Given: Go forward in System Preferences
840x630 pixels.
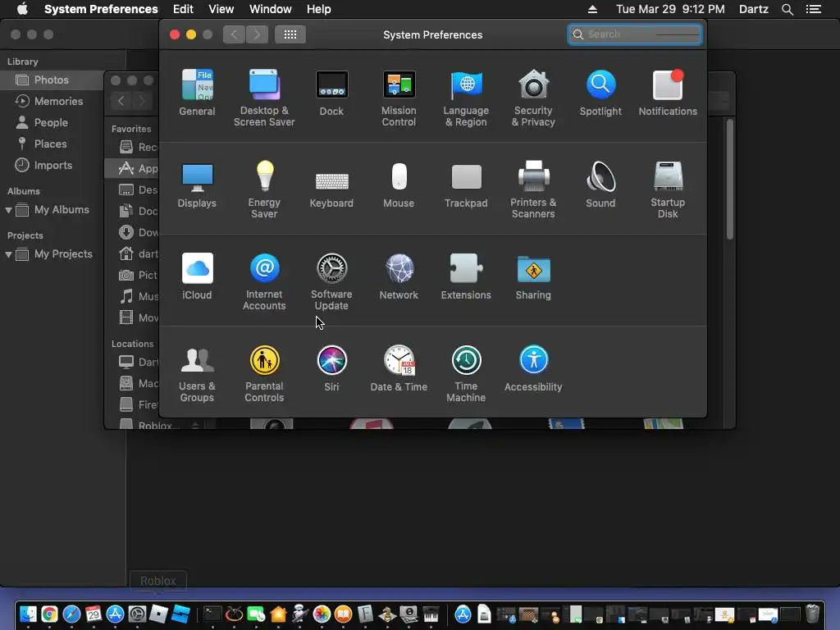Looking at the screenshot, I should tap(257, 34).
